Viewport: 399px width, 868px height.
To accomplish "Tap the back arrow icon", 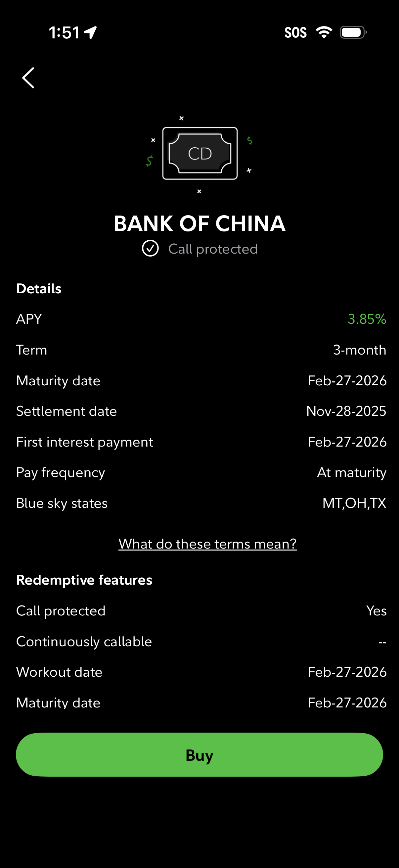I will tap(28, 78).
